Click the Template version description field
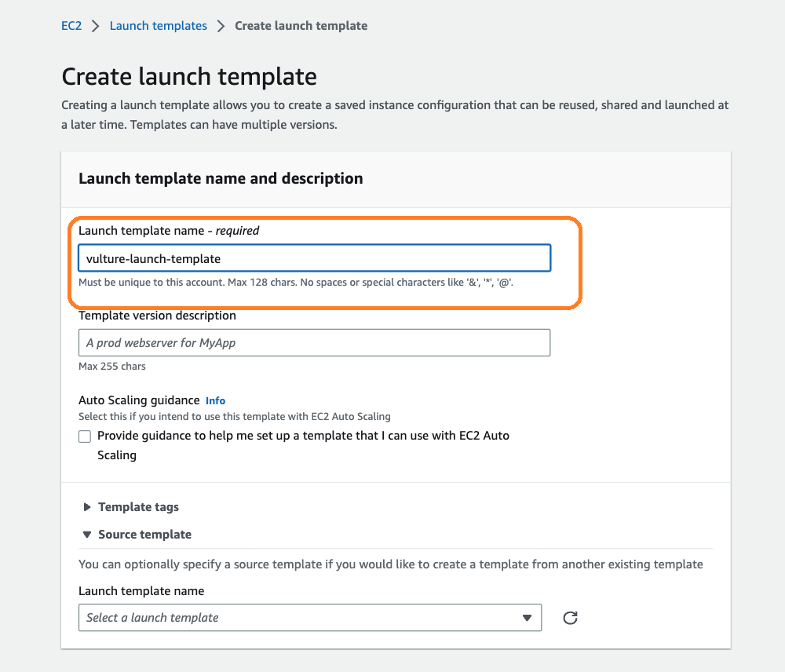Image resolution: width=785 pixels, height=672 pixels. coord(314,342)
